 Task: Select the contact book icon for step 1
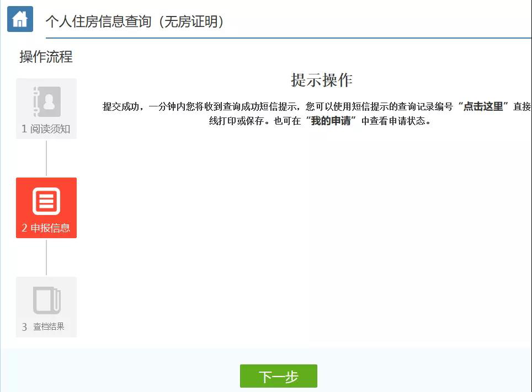point(47,101)
